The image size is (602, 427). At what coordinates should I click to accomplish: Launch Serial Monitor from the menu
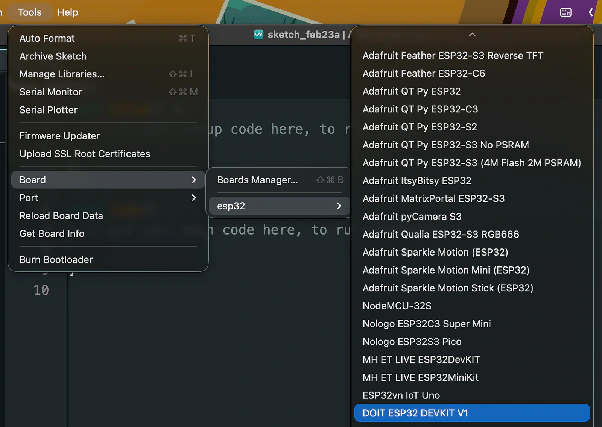click(108, 92)
